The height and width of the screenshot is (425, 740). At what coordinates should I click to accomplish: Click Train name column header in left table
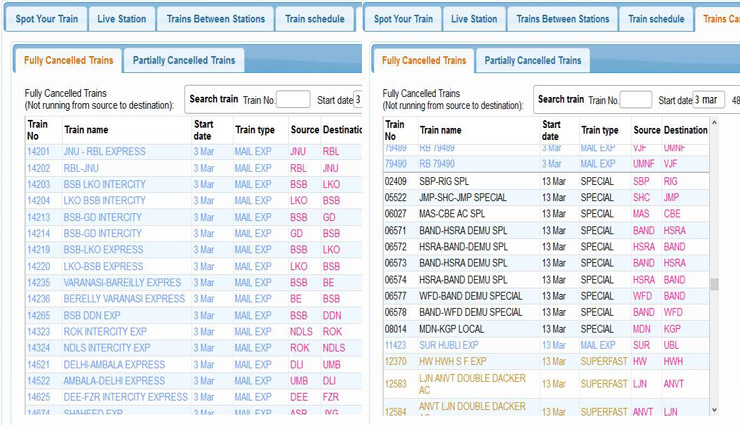[x=86, y=130]
